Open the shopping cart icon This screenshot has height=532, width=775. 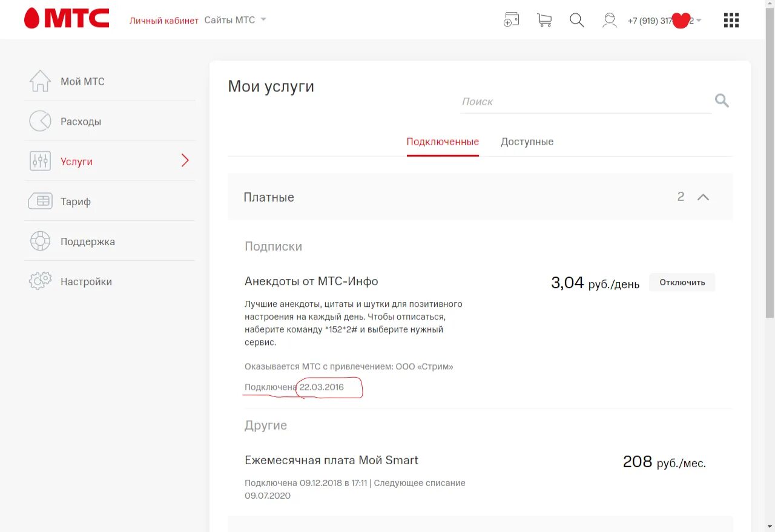(544, 20)
